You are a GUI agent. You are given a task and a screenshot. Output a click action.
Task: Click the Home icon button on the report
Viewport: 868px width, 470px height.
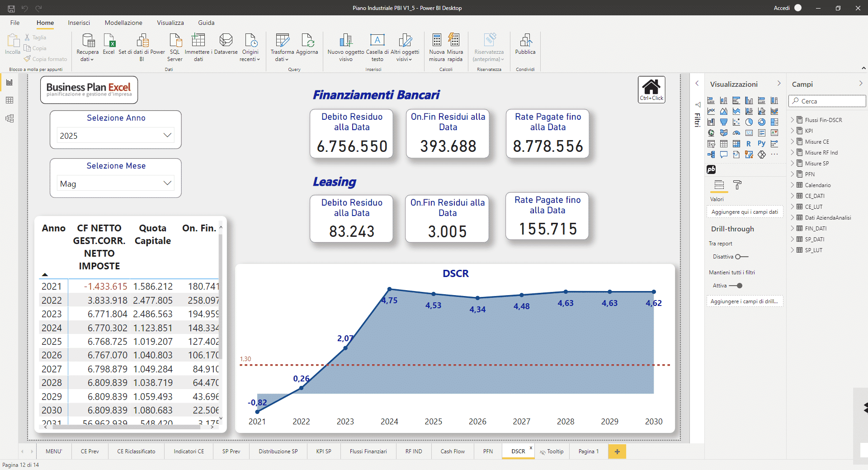click(x=651, y=89)
